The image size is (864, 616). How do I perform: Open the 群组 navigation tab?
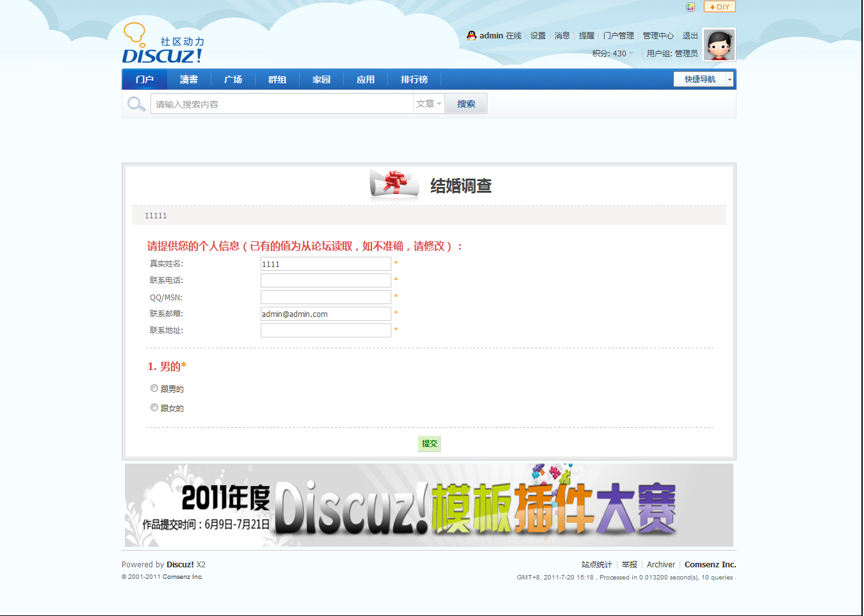point(277,79)
